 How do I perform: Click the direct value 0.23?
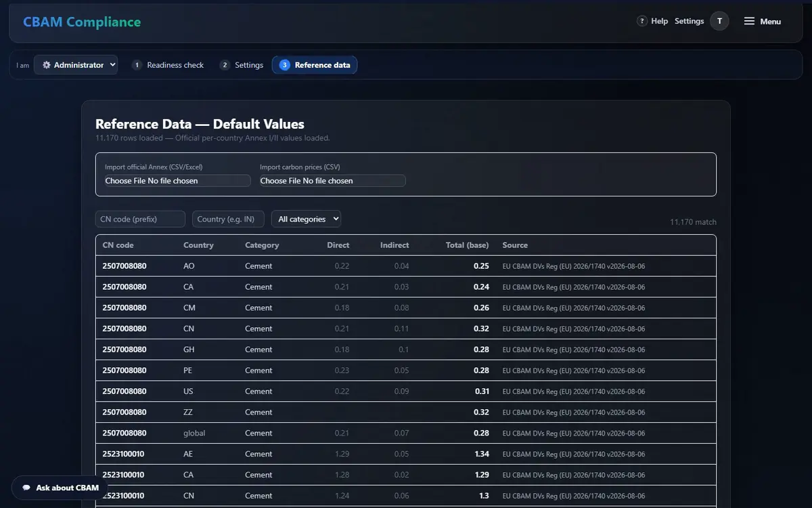342,371
